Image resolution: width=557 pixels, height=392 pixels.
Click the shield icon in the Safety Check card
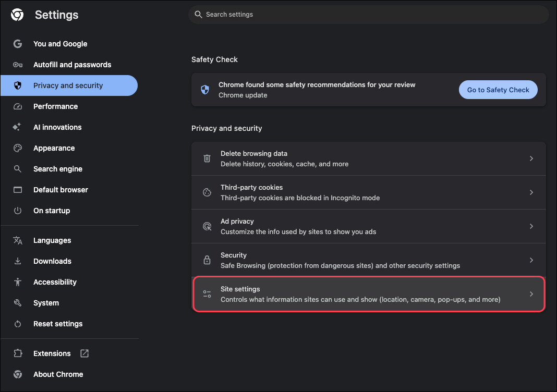click(x=205, y=90)
